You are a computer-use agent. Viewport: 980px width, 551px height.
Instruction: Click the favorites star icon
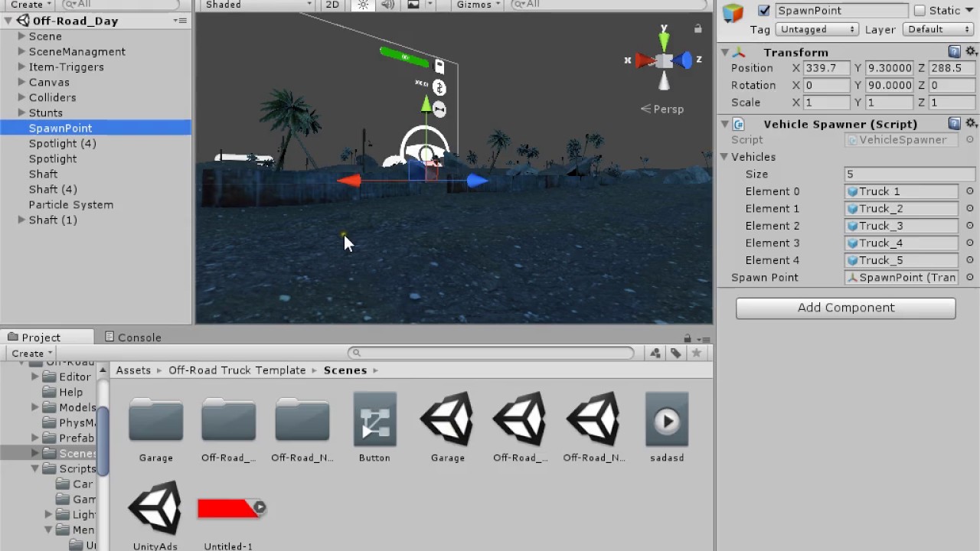(696, 353)
